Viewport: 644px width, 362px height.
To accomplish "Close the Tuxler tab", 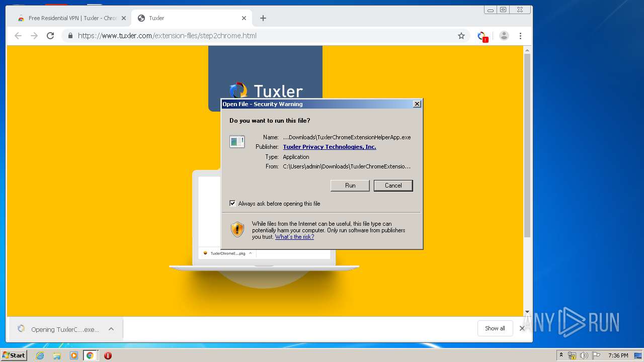I will [244, 18].
